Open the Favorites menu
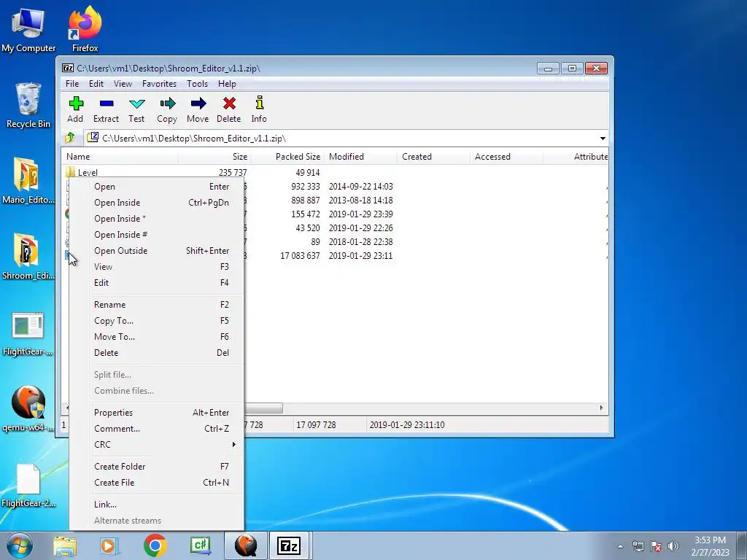 pyautogui.click(x=159, y=83)
